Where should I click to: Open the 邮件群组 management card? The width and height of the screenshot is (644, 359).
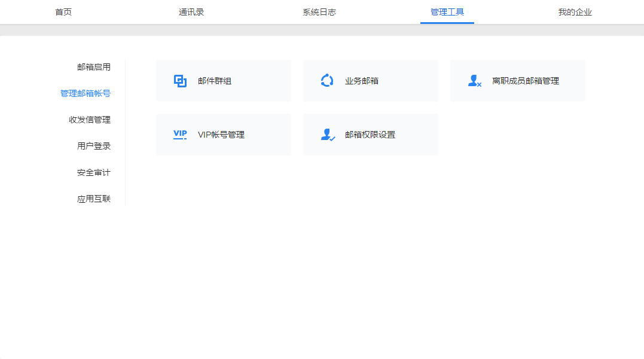pos(223,80)
